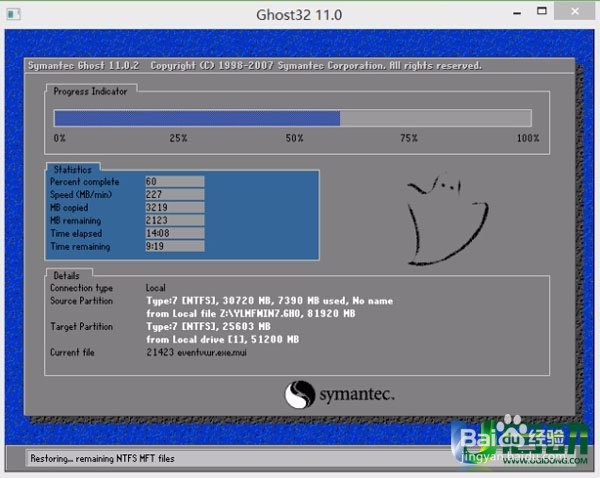
Task: Click the Current file label
Action: (72, 352)
